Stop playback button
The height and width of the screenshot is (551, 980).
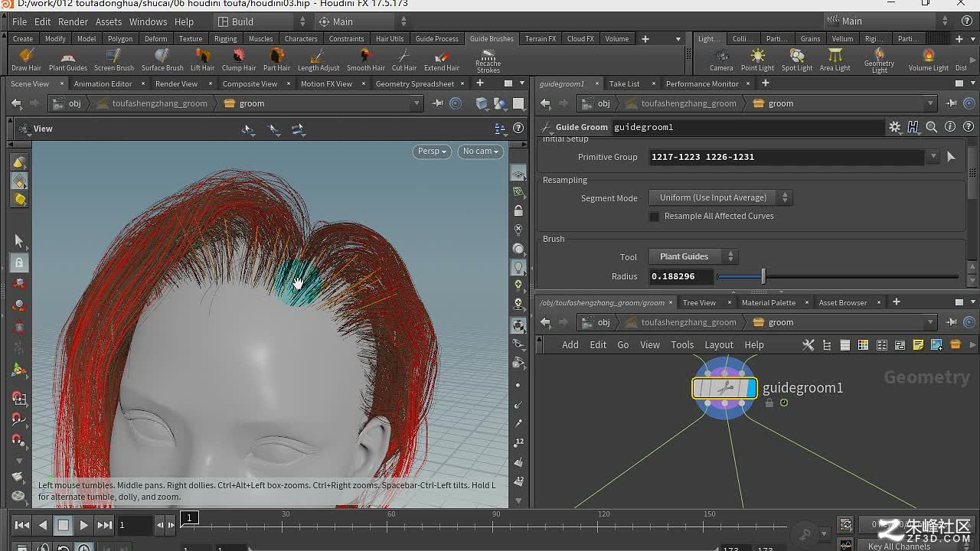[x=64, y=525]
